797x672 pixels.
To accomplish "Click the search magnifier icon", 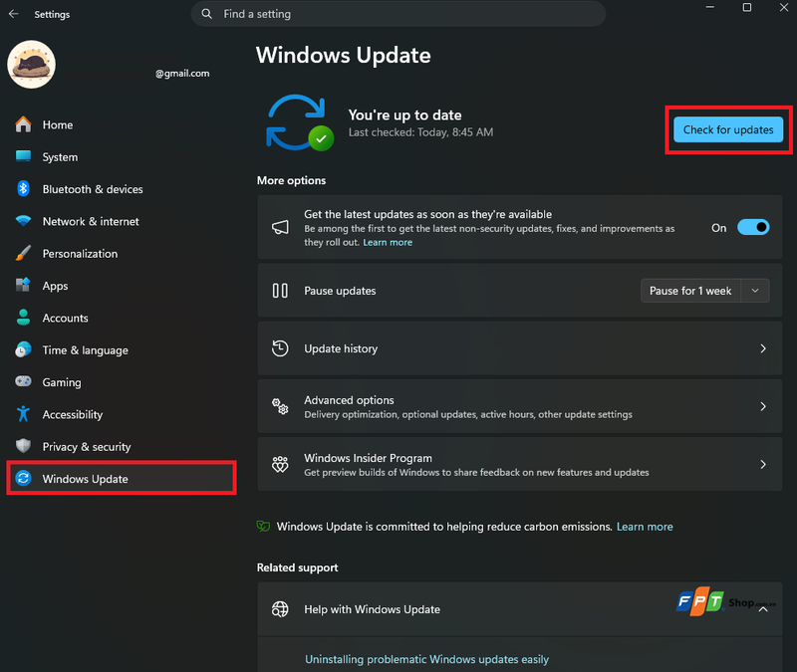I will 206,14.
